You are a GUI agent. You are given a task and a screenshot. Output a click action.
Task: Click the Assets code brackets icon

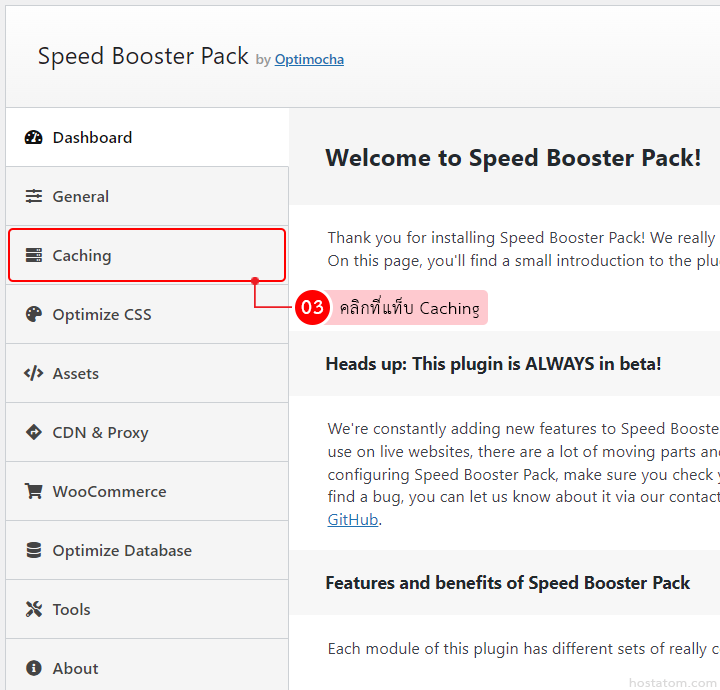[x=34, y=374]
